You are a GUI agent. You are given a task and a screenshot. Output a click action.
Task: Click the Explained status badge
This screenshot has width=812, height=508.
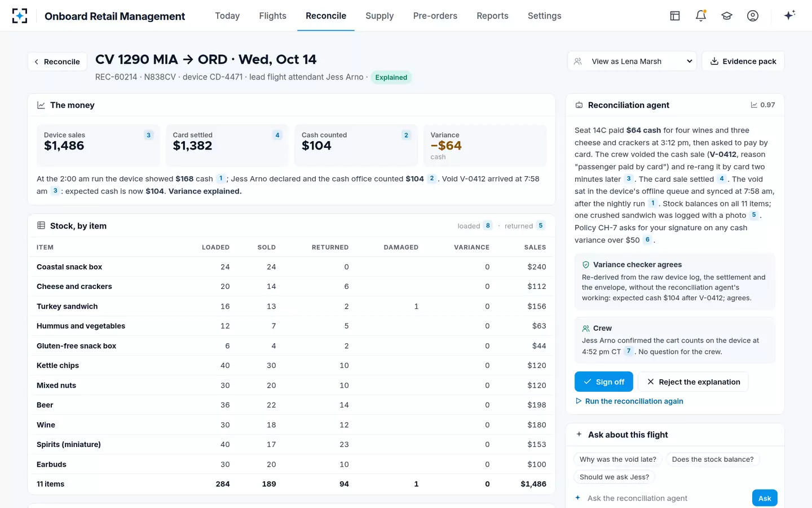391,77
